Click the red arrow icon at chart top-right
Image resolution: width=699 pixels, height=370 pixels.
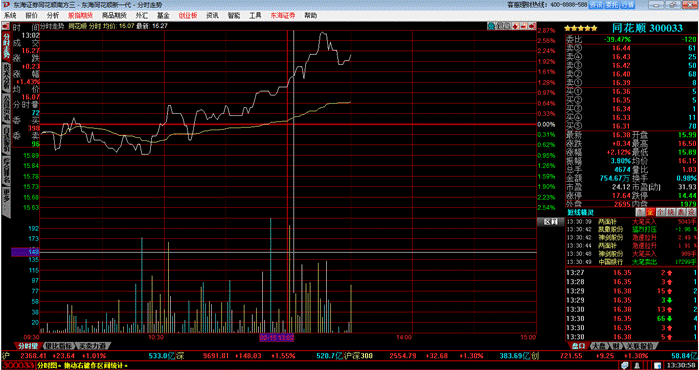click(x=532, y=26)
